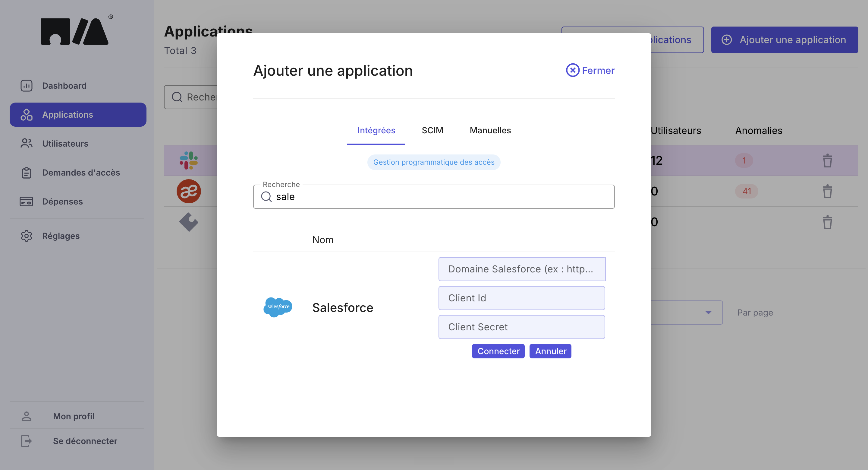Click the Domaine Salesforce input field
868x470 pixels.
[x=522, y=269]
